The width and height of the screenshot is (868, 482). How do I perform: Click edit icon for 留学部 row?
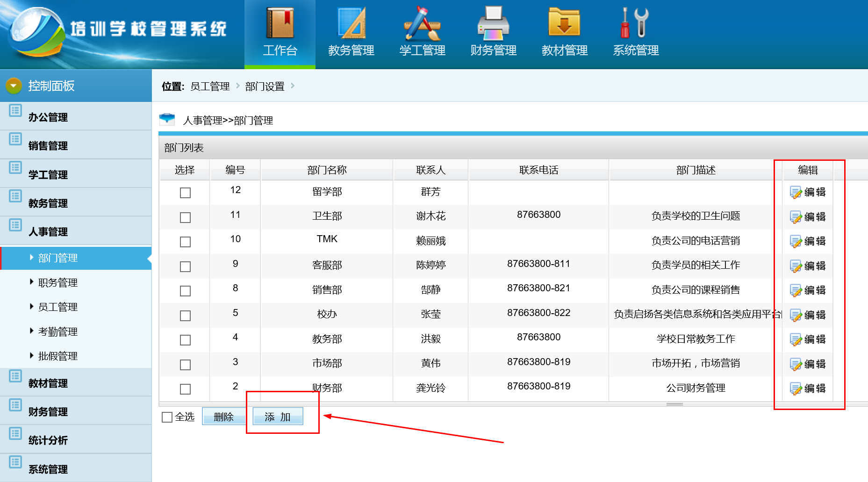click(796, 193)
